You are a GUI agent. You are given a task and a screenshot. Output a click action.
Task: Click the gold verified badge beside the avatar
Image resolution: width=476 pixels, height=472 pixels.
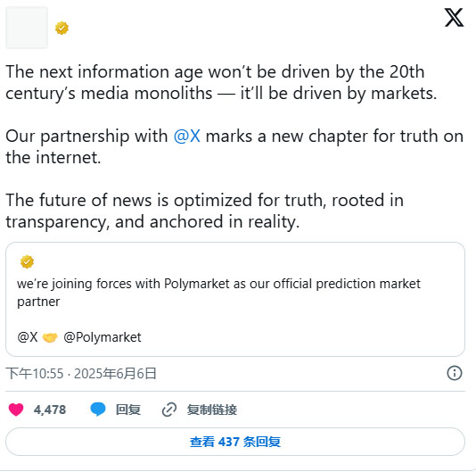pos(62,28)
